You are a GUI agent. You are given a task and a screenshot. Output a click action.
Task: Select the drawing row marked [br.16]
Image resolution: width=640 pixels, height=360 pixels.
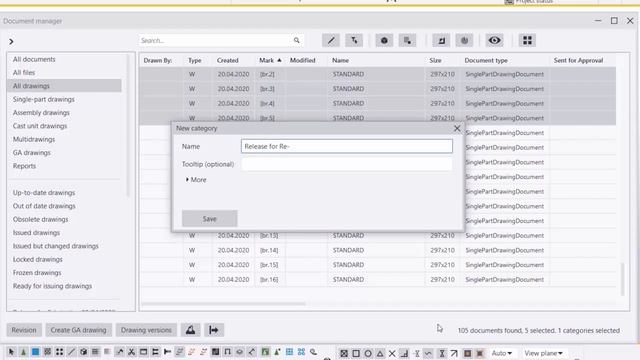(378, 280)
